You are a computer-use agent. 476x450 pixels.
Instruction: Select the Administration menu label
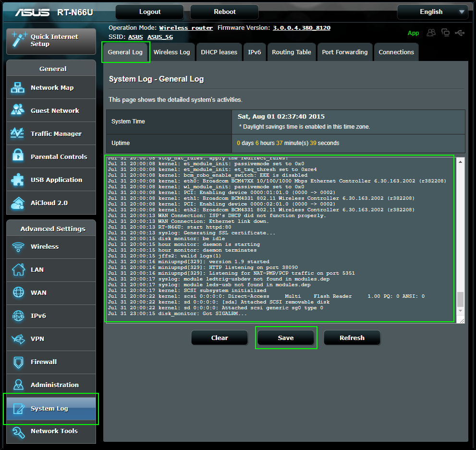[55, 385]
